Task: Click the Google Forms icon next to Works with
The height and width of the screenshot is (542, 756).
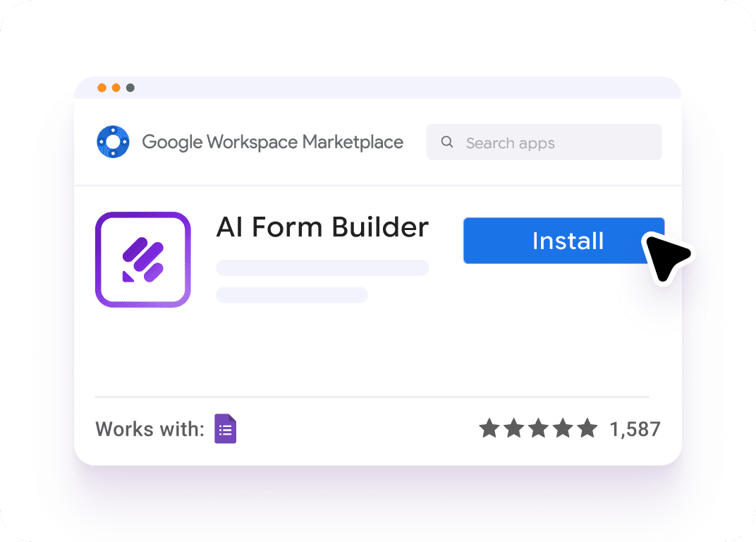Action: (224, 428)
